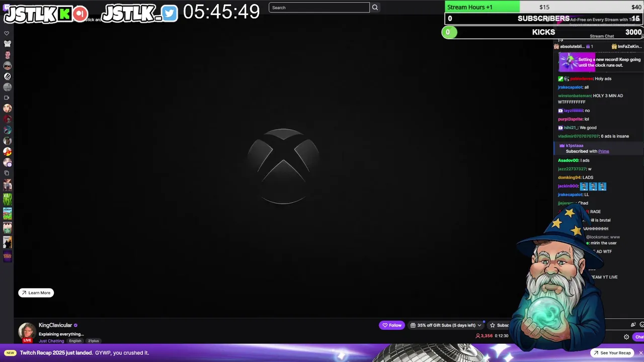Click username purpl3sprite in chat
Screen dimensions: 644x362
571,119
